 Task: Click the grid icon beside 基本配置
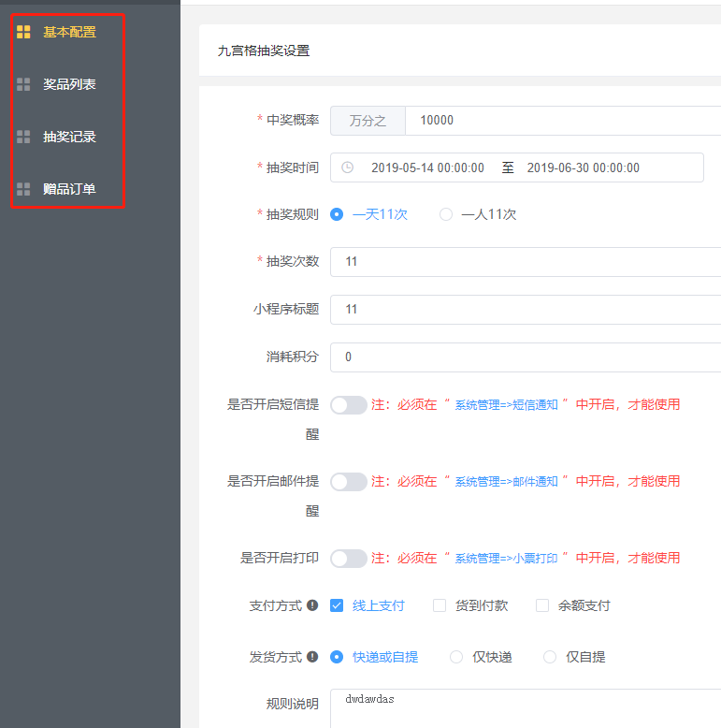(x=24, y=32)
